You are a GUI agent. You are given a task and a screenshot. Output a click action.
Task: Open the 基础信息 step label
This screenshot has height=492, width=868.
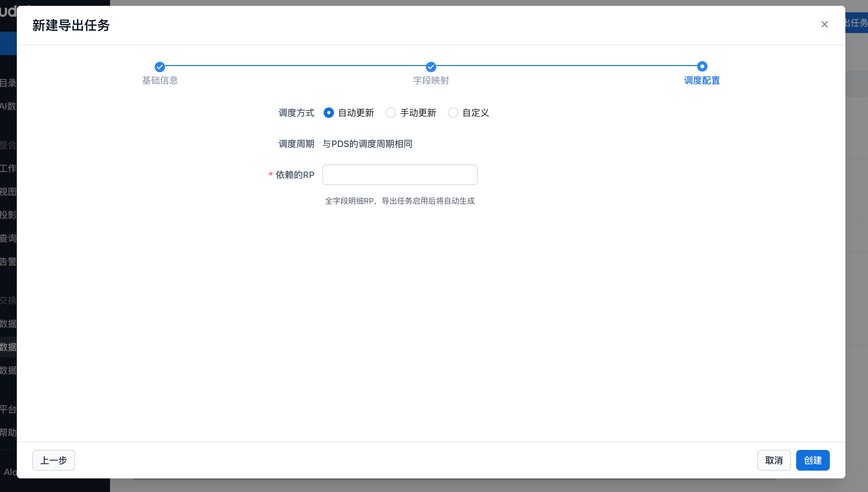point(160,80)
